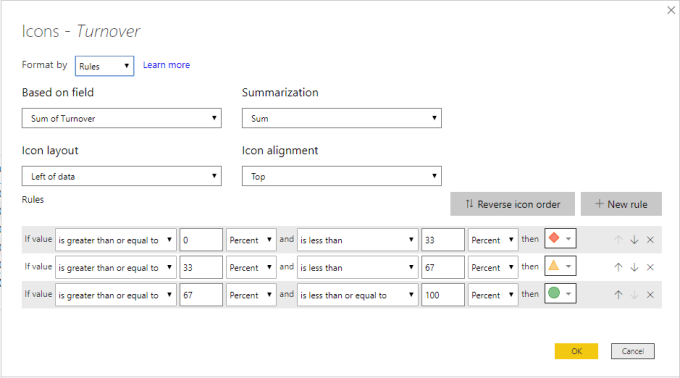This screenshot has width=680, height=378.
Task: Move the 33 to 67 percent rule up
Action: (x=618, y=267)
